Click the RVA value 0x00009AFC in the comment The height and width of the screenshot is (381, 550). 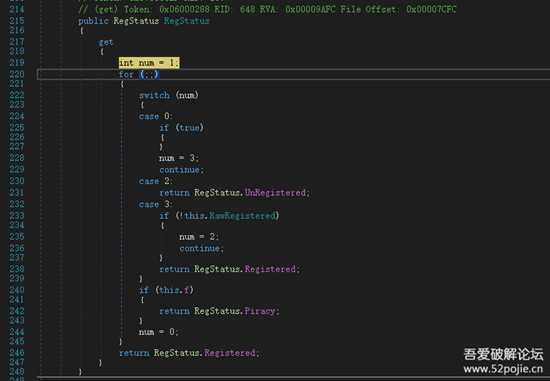[x=310, y=9]
